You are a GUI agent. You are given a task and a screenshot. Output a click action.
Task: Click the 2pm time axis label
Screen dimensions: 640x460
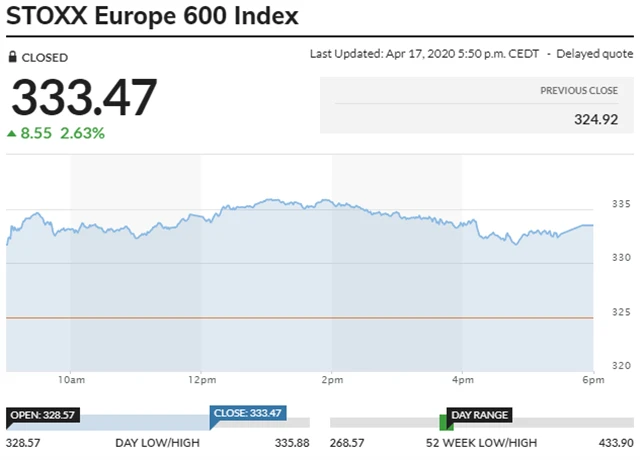(332, 380)
